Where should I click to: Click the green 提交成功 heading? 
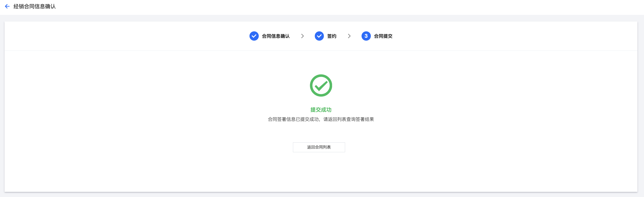[321, 110]
